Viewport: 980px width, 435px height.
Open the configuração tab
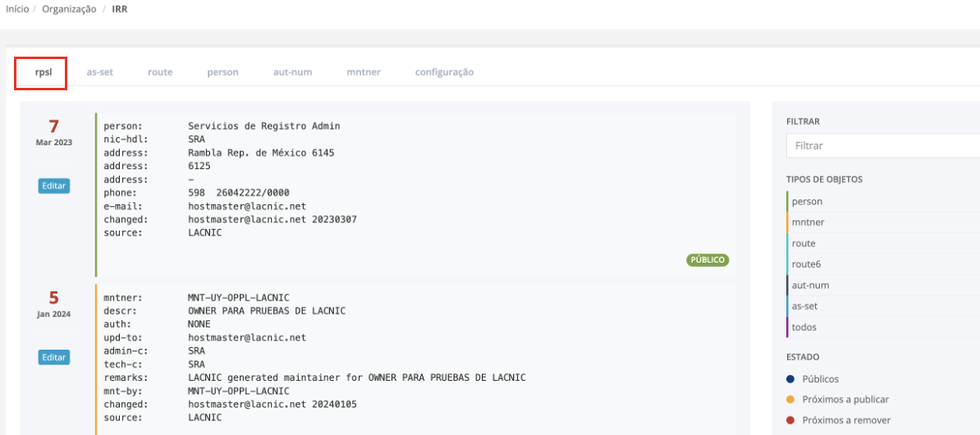(444, 72)
